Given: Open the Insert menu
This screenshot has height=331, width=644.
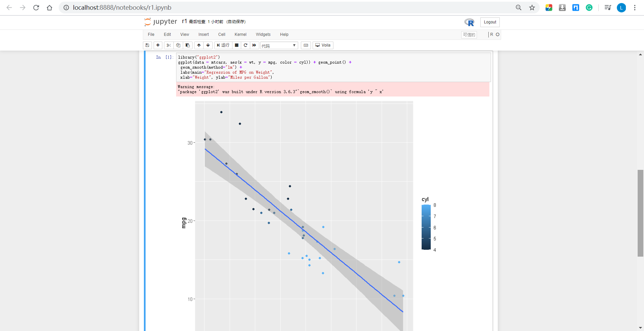Looking at the screenshot, I should [204, 35].
